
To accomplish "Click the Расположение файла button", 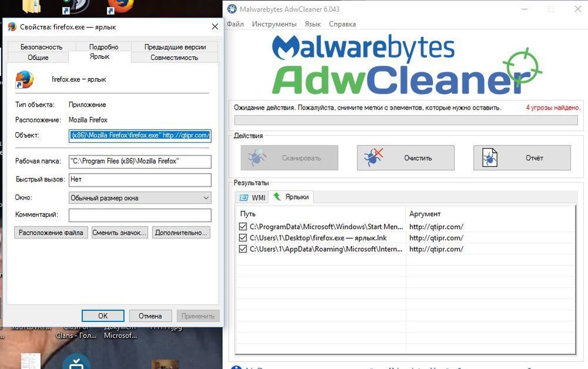I will click(x=51, y=232).
